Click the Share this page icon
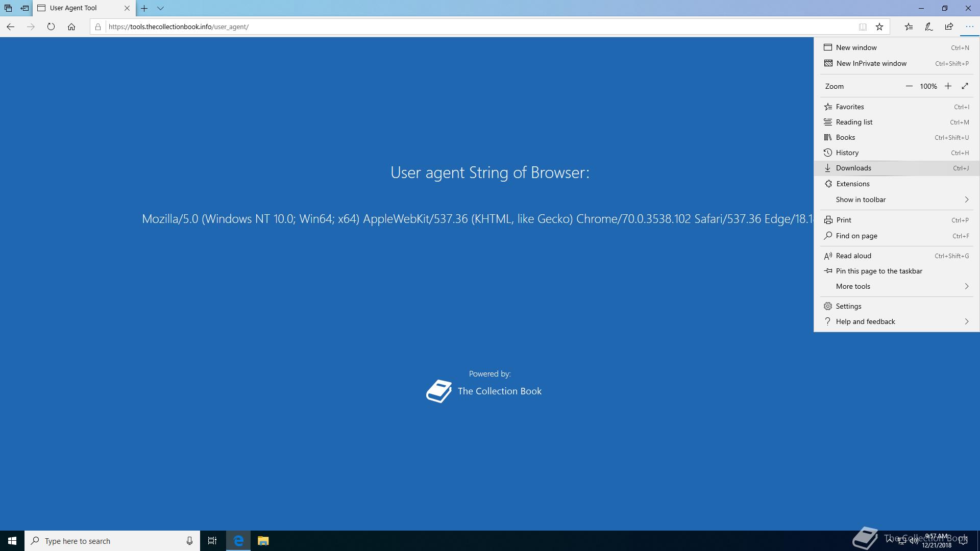 (x=949, y=27)
